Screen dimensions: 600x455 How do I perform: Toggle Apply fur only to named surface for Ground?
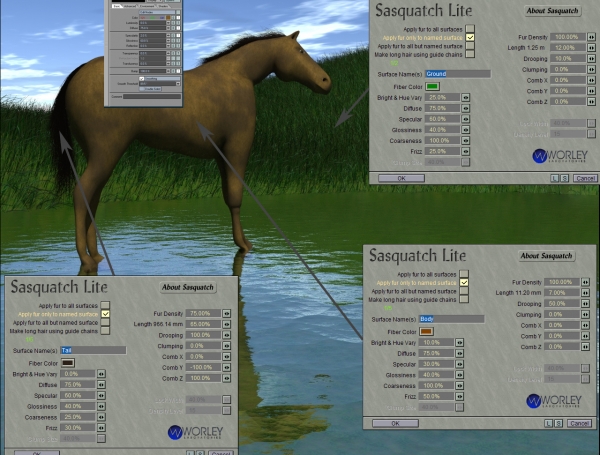(470, 37)
